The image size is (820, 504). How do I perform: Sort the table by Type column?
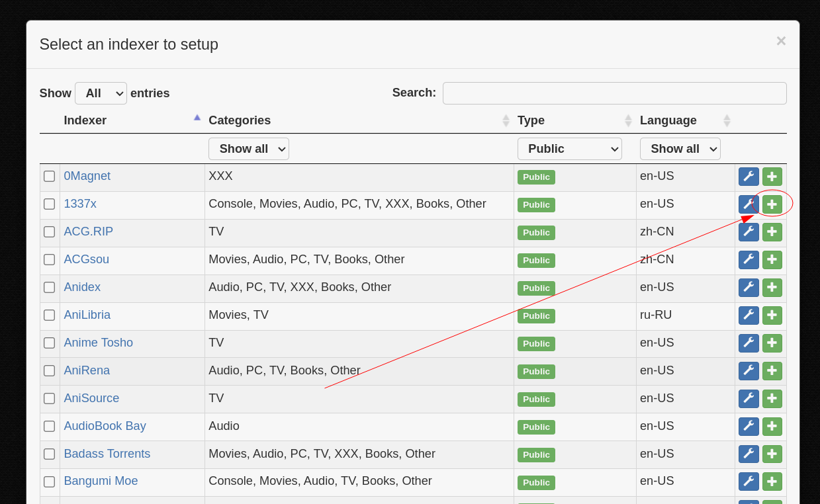click(575, 120)
